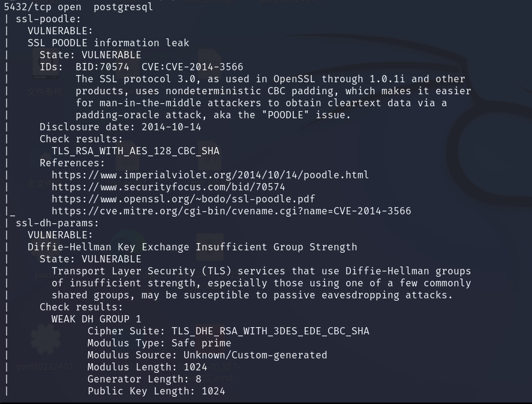Click the ssl-poodle: script heading
This screenshot has width=532, height=404.
49,19
